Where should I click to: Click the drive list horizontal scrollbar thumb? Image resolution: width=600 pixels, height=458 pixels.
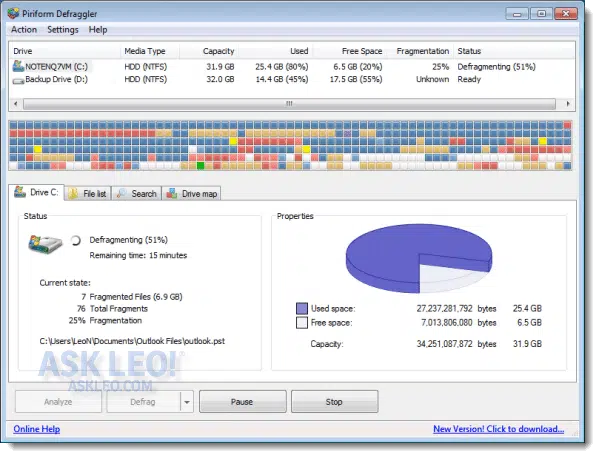click(x=289, y=104)
